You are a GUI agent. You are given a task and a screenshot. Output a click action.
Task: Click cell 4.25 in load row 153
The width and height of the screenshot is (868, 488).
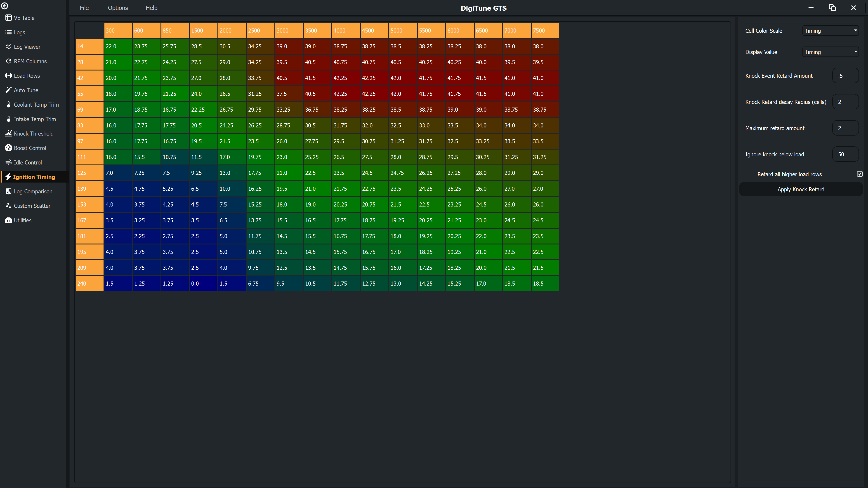click(175, 204)
